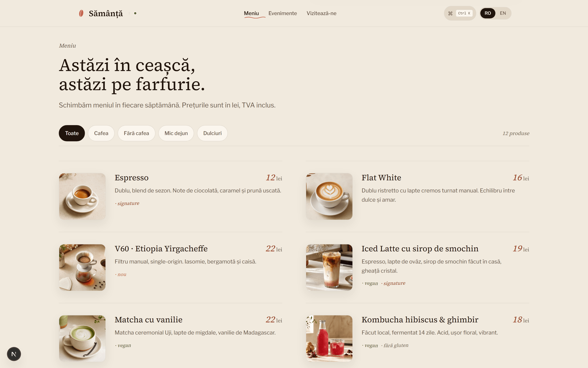This screenshot has width=588, height=368.
Task: Click the Matcha ceremonial Uji description
Action: [x=195, y=333]
